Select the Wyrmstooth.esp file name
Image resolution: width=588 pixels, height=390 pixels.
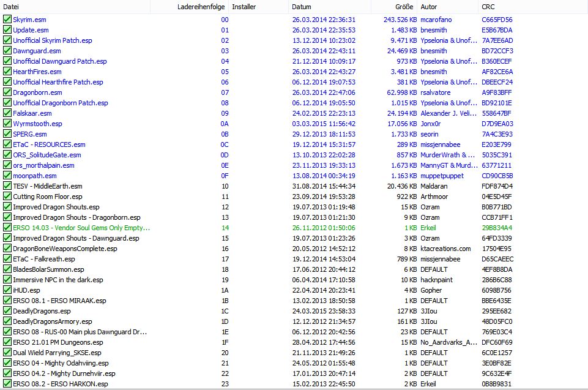pyautogui.click(x=37, y=124)
